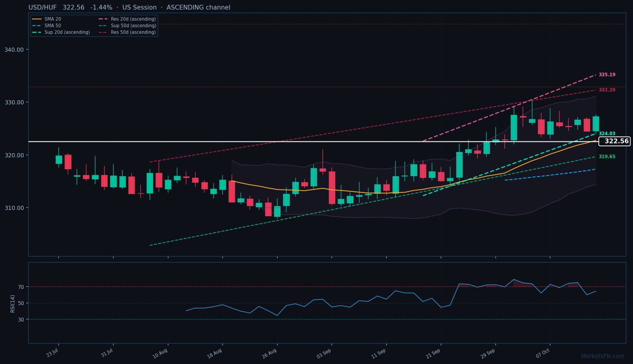Click the 70 level on the RSI axis
This screenshot has height=364, width=633.
21,287
